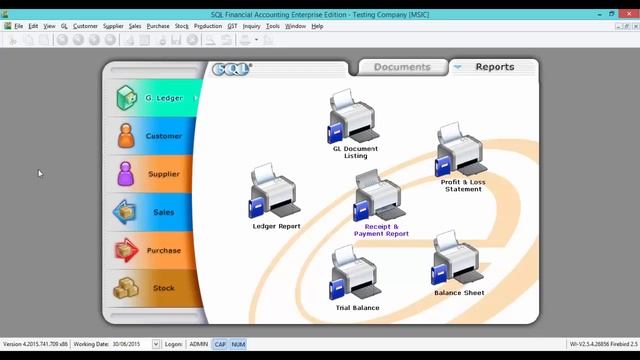The image size is (640, 360).
Task: Click the arrow beside Reports tab
Action: pyautogui.click(x=458, y=67)
